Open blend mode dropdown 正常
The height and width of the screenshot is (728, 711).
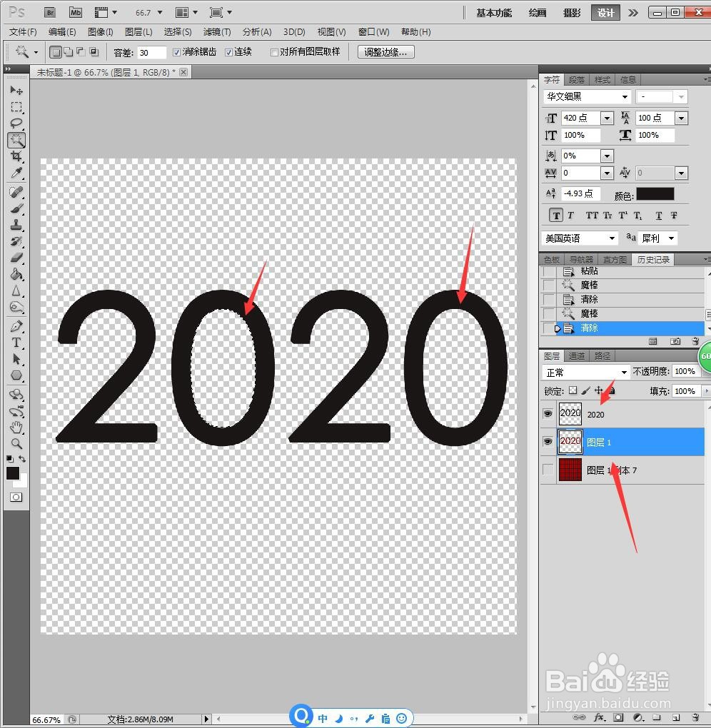click(x=624, y=373)
